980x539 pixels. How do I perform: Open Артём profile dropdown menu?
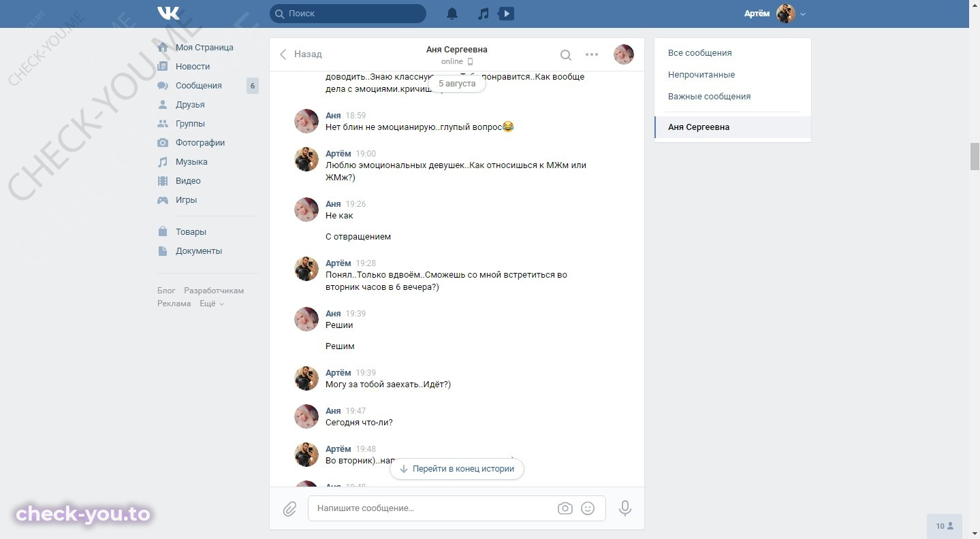coord(775,14)
